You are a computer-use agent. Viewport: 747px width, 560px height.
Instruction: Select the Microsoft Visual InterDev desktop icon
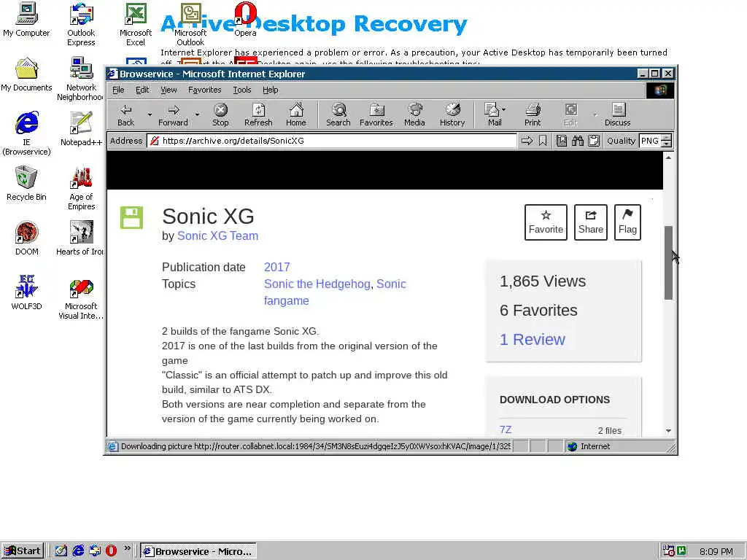pyautogui.click(x=81, y=298)
